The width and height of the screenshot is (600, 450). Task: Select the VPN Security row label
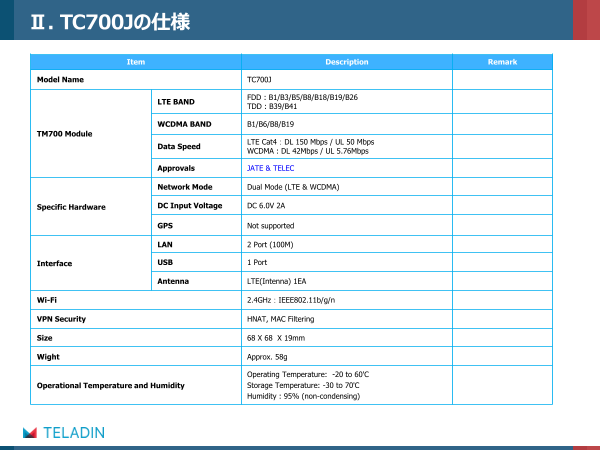pos(61,319)
